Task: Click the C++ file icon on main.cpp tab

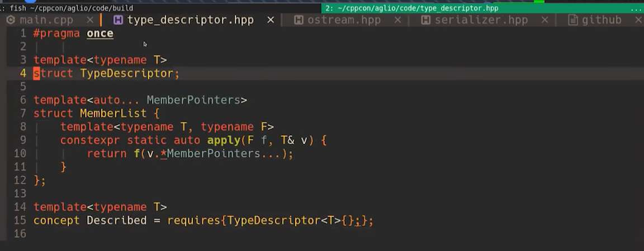Action: [10, 20]
